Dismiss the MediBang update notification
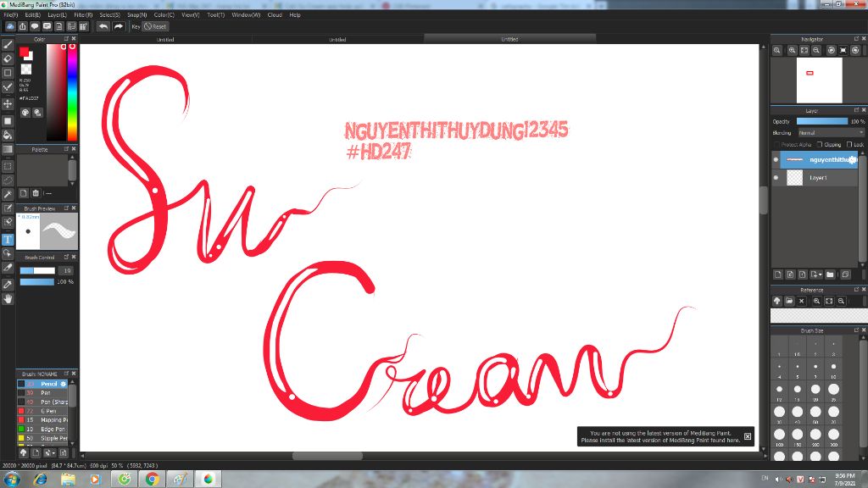Viewport: 868px width, 488px height. (x=748, y=436)
